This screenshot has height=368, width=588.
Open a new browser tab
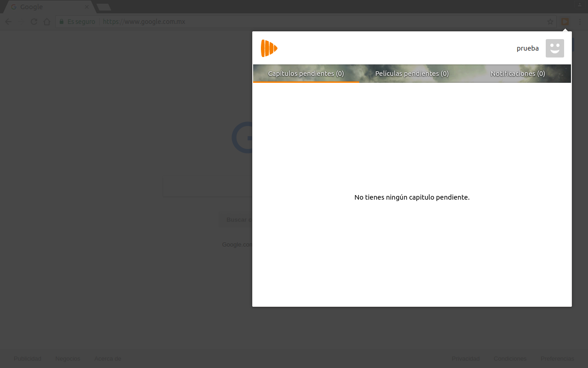[103, 7]
